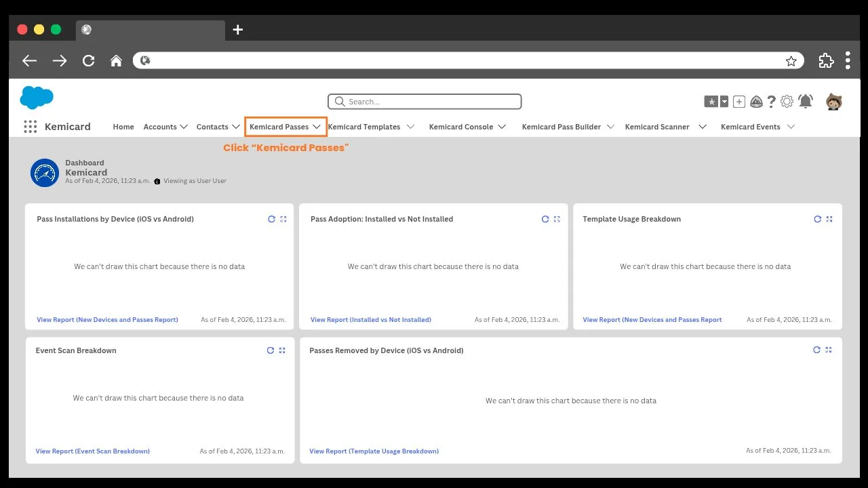Open the Kemicard Console tab
868x488 pixels.
(461, 127)
